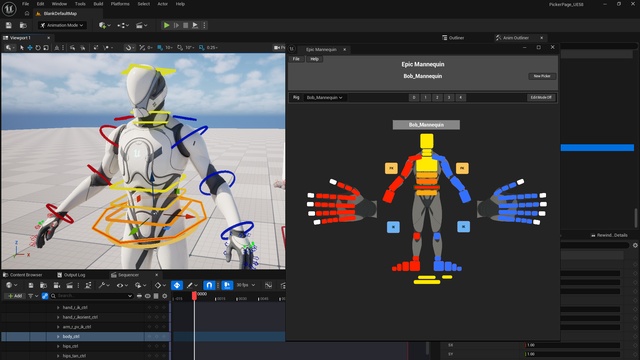Expand the body_ctrl track
The height and width of the screenshot is (360, 640).
(58, 337)
